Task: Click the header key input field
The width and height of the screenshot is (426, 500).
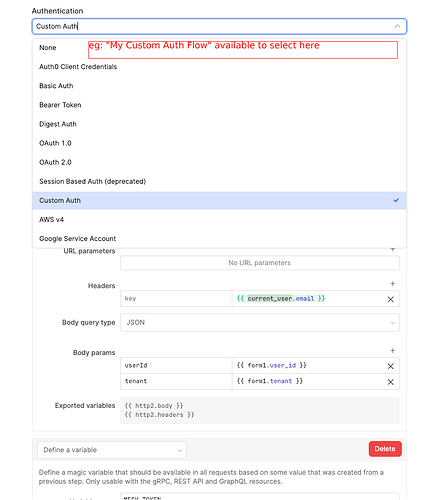Action: [x=176, y=299]
